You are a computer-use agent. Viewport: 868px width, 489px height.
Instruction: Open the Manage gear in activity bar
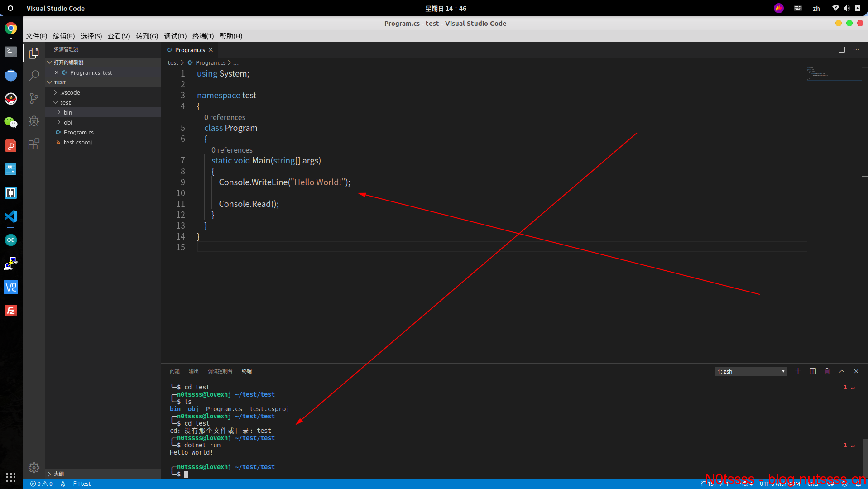[34, 468]
